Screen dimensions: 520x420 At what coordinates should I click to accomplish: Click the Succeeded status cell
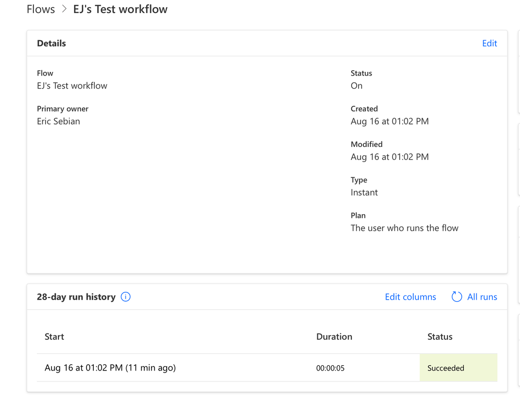tap(459, 367)
